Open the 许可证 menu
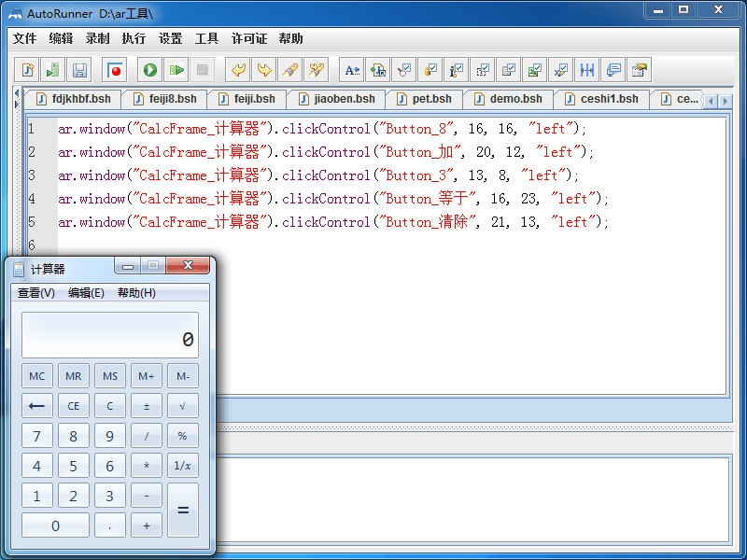The image size is (747, 560). tap(248, 38)
